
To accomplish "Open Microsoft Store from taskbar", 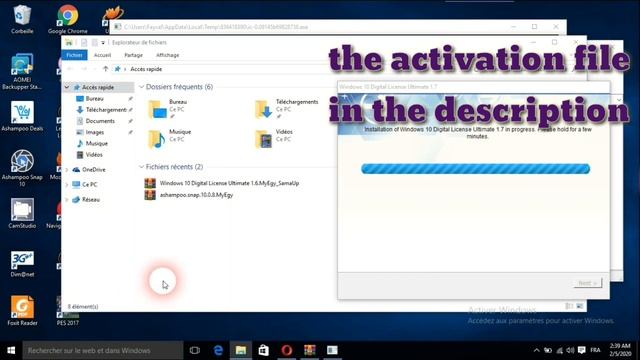I will coord(264,350).
